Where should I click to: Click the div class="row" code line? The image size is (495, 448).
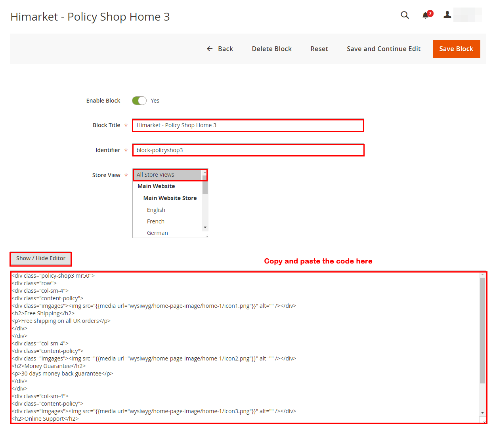[34, 283]
